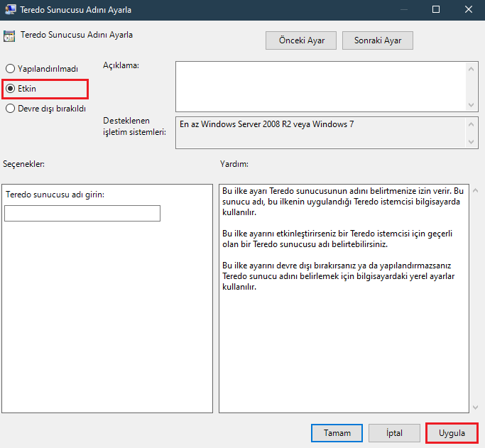Image resolution: width=485 pixels, height=448 pixels.
Task: Click the 'En az Windows Server 2008 R2' text
Action: pos(266,124)
